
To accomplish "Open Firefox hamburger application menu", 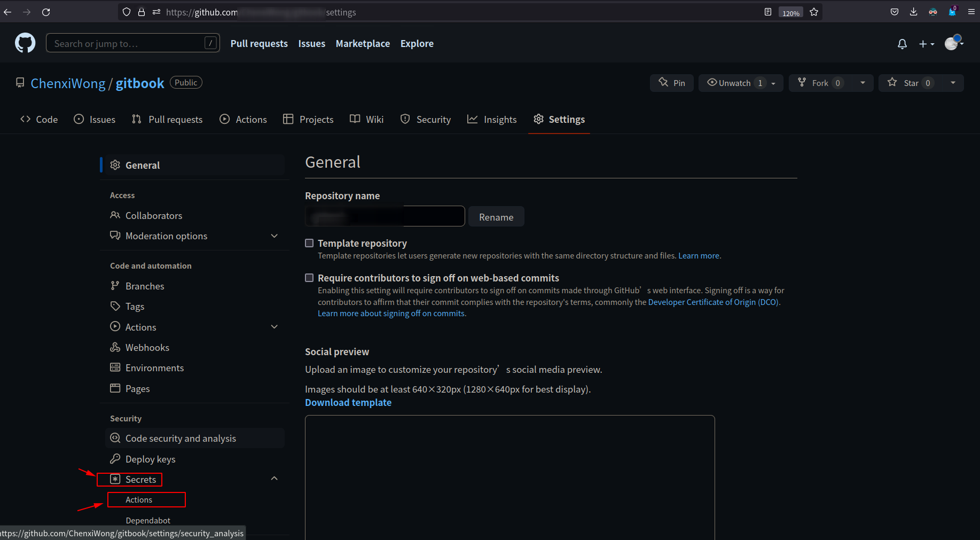I will 971,12.
